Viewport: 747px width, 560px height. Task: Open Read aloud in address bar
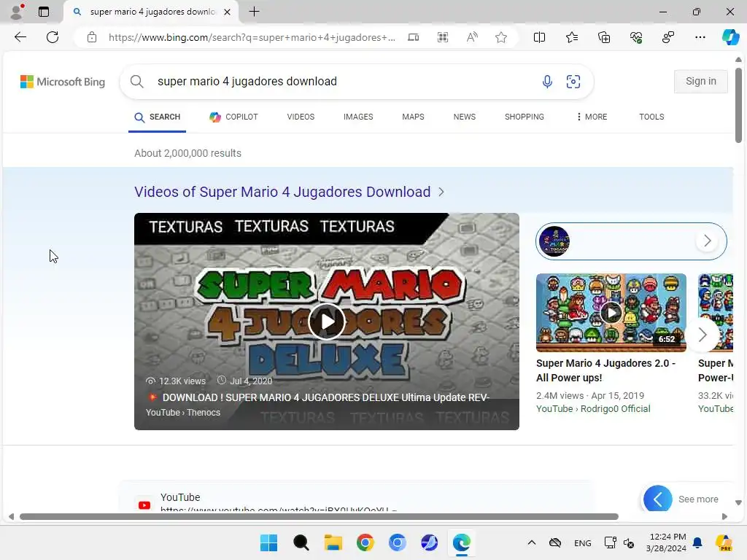coord(472,37)
